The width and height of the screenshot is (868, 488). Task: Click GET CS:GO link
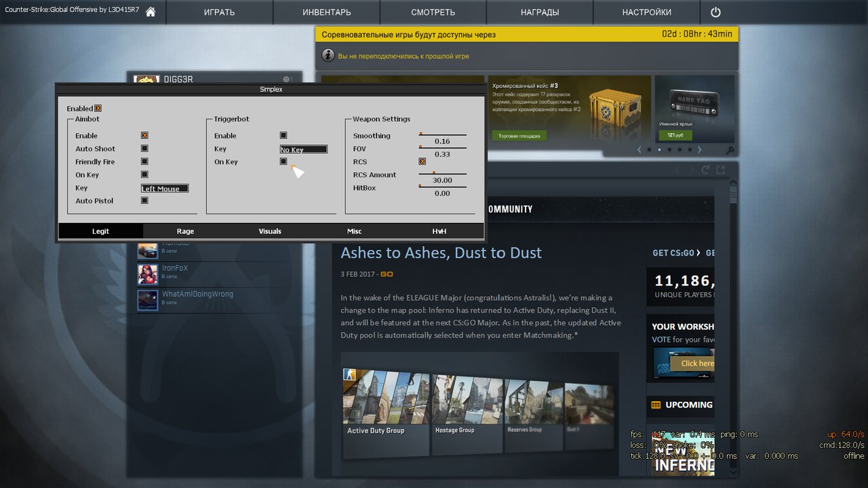coord(676,253)
